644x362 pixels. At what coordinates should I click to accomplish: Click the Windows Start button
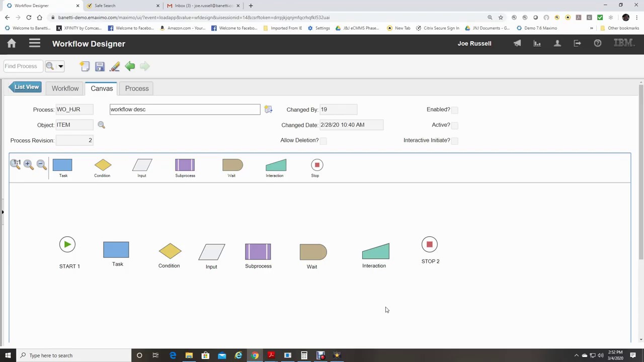coord(8,355)
